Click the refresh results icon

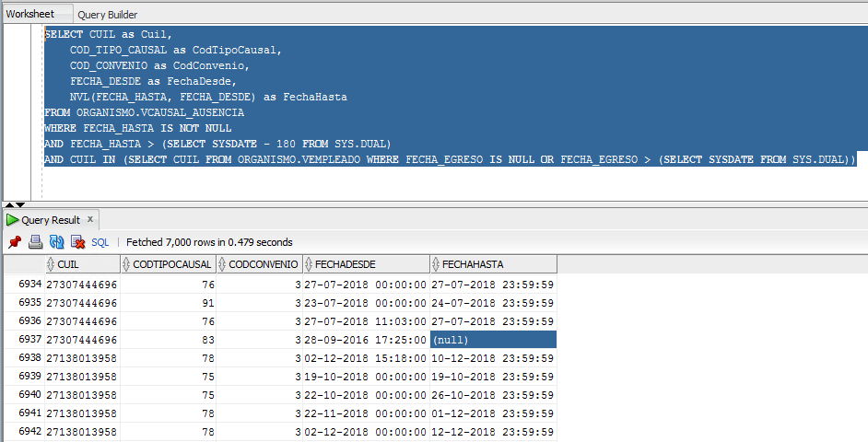click(56, 242)
